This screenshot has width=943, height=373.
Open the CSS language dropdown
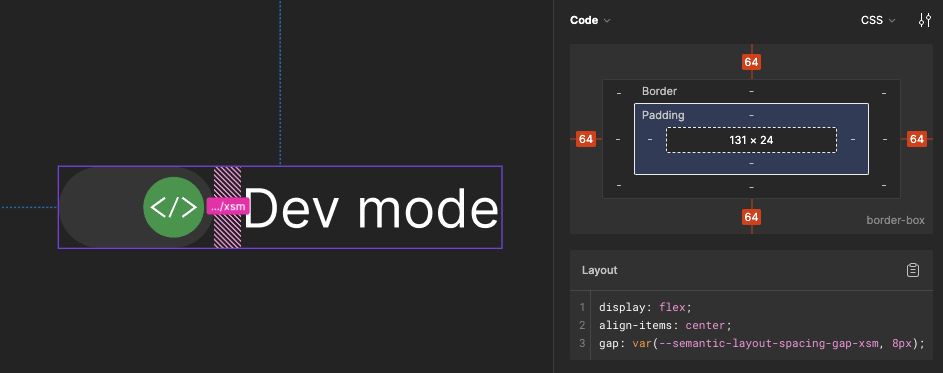(878, 20)
